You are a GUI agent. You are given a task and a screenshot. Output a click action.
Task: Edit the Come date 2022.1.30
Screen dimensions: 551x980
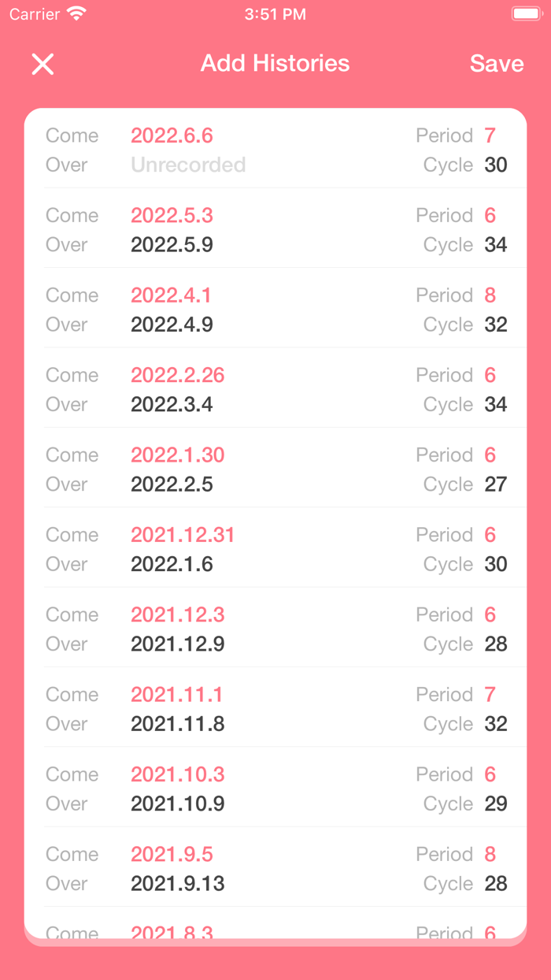point(178,455)
